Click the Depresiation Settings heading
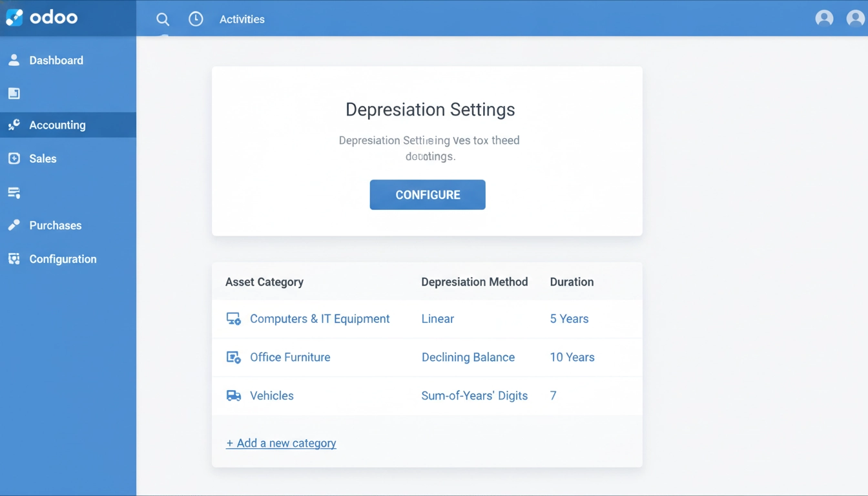The height and width of the screenshot is (496, 868). coord(430,109)
